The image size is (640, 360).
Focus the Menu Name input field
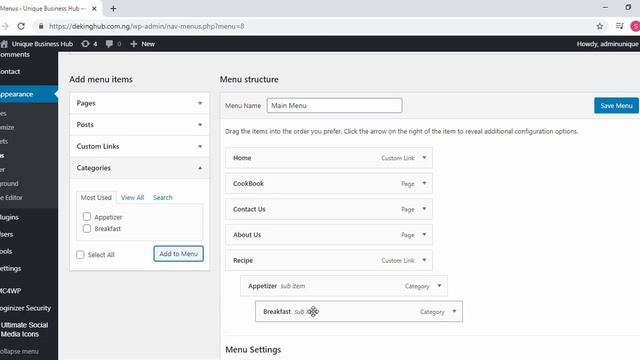tap(334, 105)
